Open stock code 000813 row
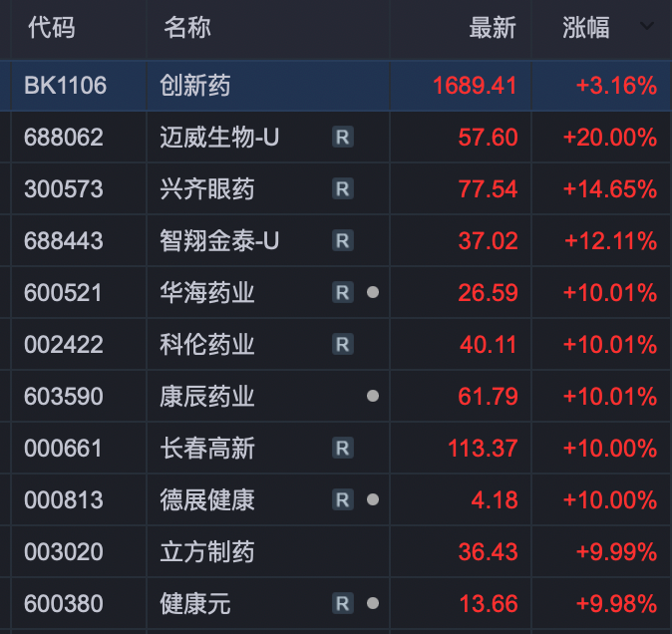Image resolution: width=672 pixels, height=634 pixels. point(64,500)
